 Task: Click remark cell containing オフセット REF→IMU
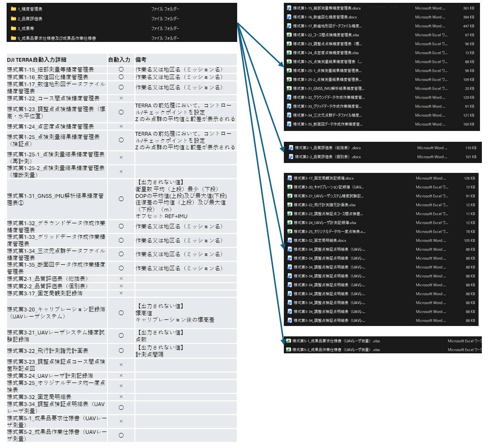(186, 199)
